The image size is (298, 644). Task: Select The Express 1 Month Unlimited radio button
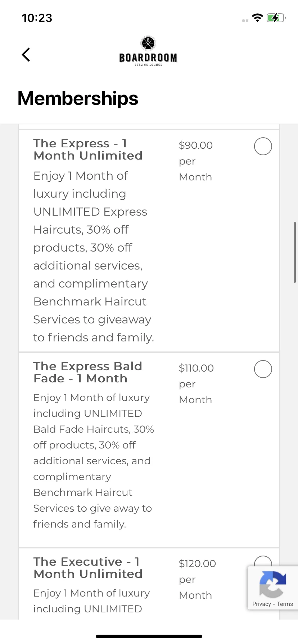263,146
